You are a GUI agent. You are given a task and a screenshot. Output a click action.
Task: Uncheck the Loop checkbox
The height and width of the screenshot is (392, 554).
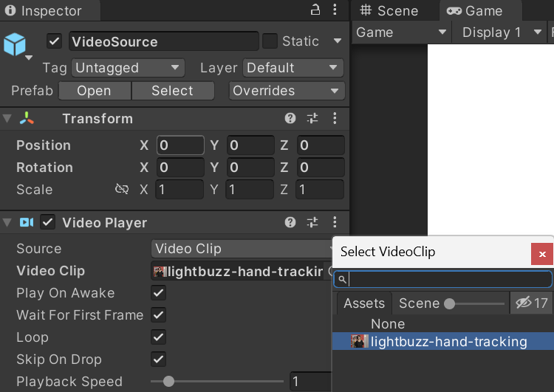click(158, 337)
